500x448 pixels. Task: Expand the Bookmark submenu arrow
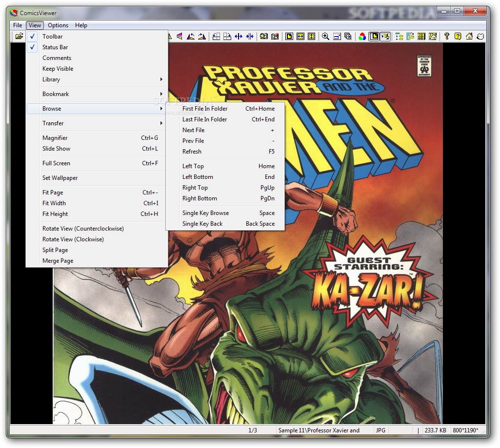click(x=161, y=94)
